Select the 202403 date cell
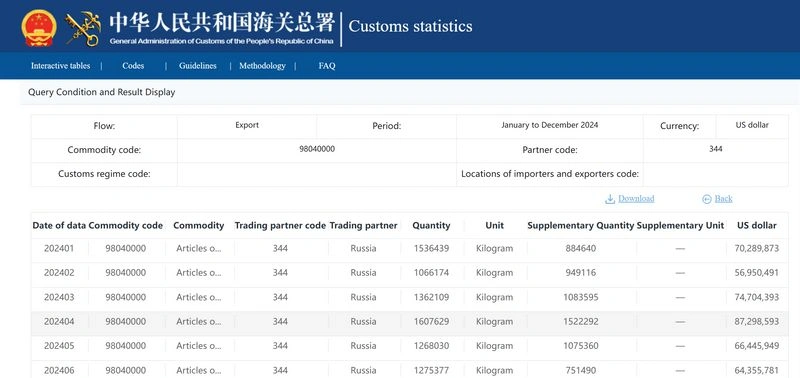 coord(59,297)
